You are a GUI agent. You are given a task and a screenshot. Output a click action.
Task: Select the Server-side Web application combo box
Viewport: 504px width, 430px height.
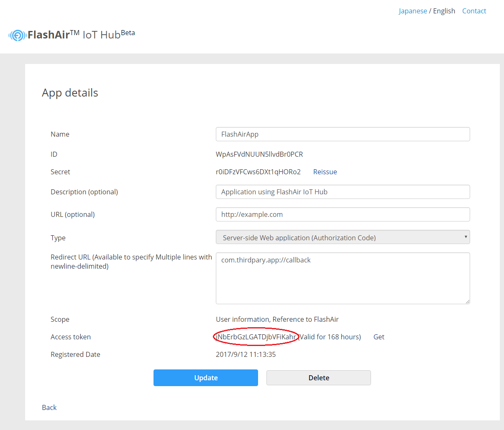pos(343,237)
